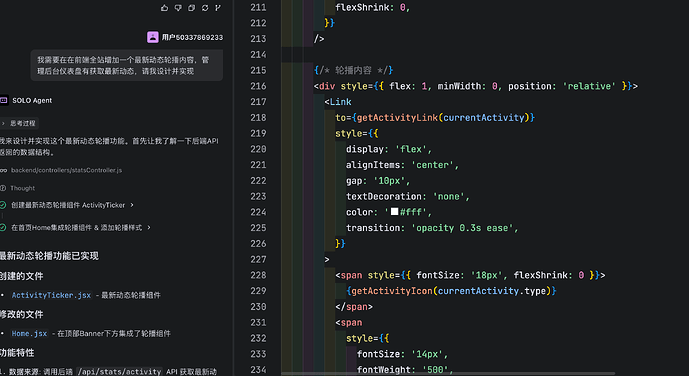
Task: Click the Thought step icon
Action: coord(3,188)
